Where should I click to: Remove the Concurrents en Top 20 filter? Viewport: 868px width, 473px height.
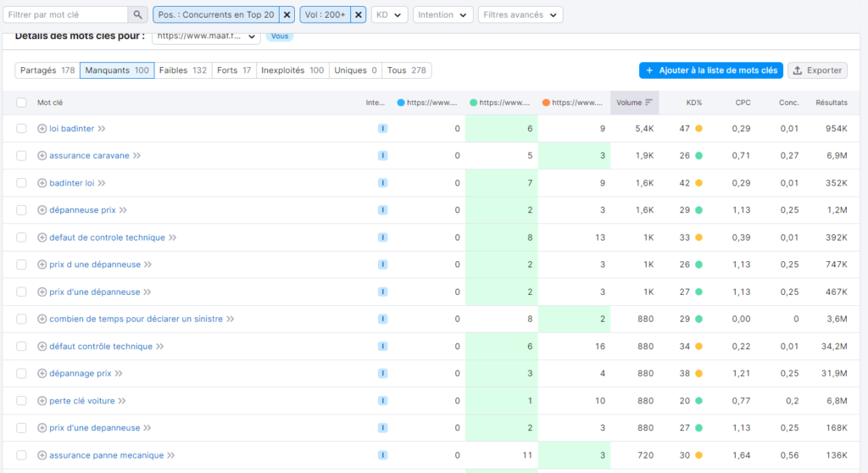coord(287,15)
